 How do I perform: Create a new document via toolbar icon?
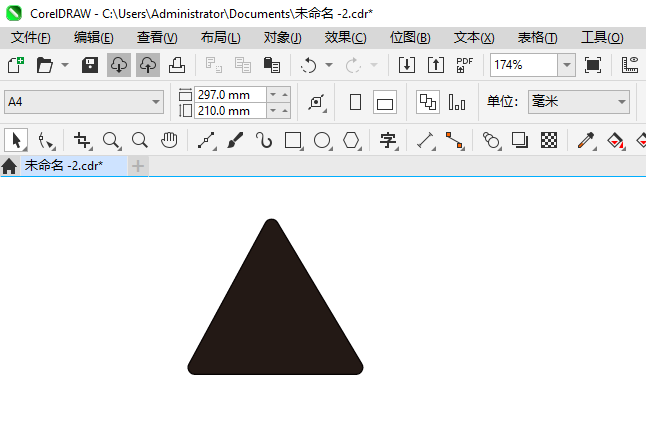pos(16,65)
